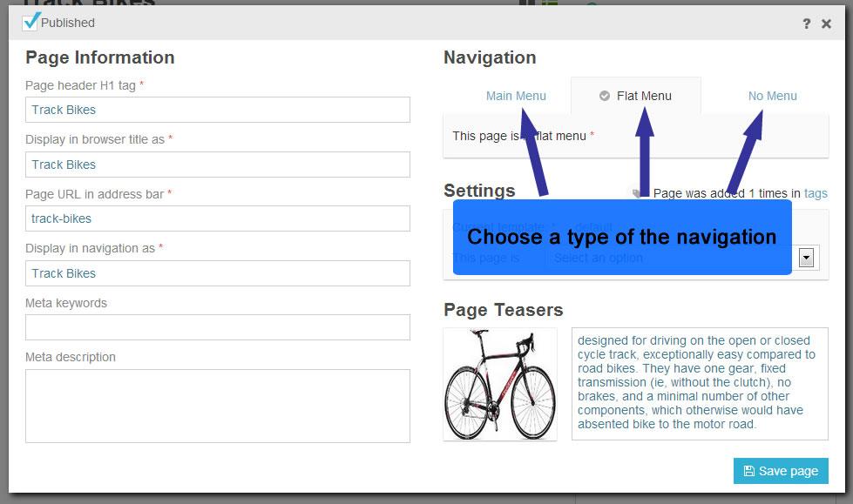Click the bicycle teaser image
Viewport: 853px width, 504px height.
500,384
